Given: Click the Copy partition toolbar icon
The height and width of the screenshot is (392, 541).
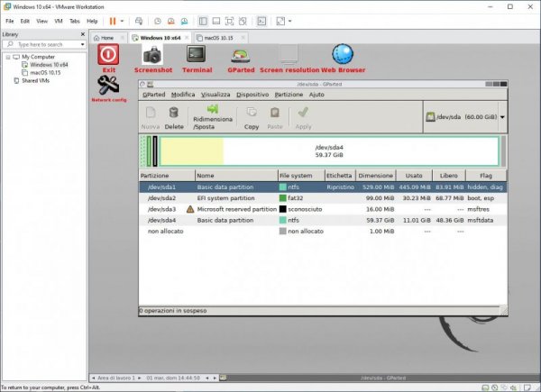Looking at the screenshot, I should tap(252, 112).
